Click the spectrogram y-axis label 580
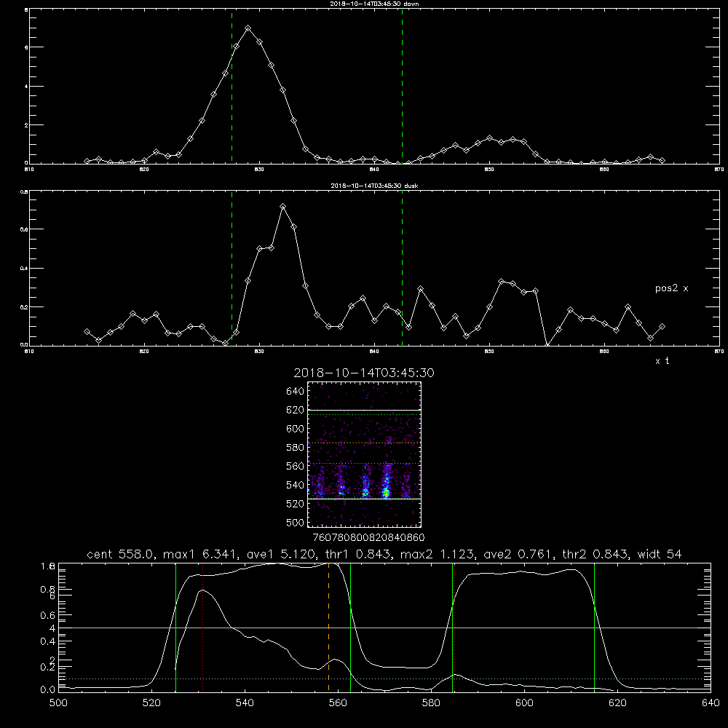The image size is (728, 728). pyautogui.click(x=296, y=448)
